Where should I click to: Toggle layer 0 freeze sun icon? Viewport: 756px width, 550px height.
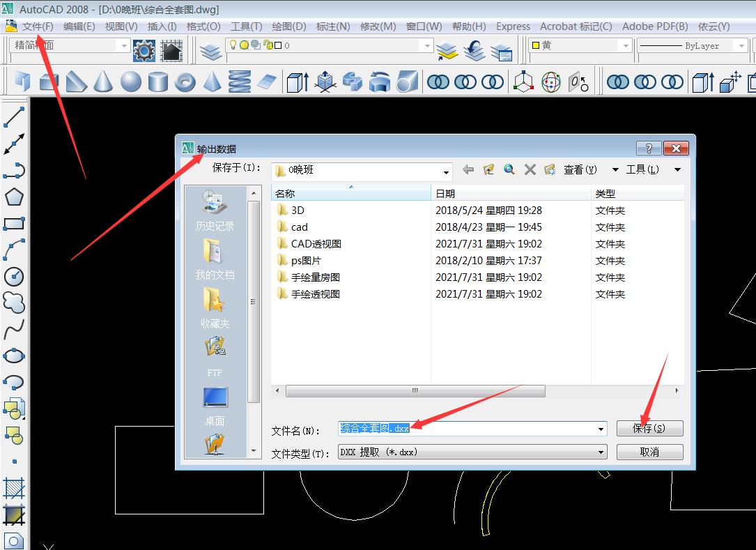[244, 45]
